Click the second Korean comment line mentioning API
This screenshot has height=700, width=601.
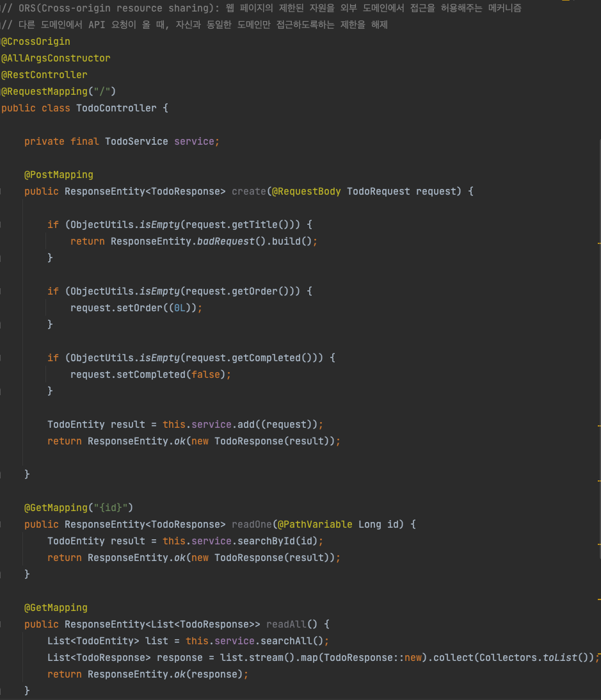(194, 24)
